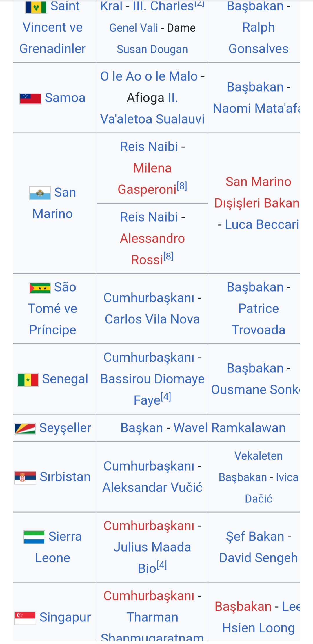Click the Senegal flag icon
This screenshot has width=313, height=644.
click(x=28, y=380)
